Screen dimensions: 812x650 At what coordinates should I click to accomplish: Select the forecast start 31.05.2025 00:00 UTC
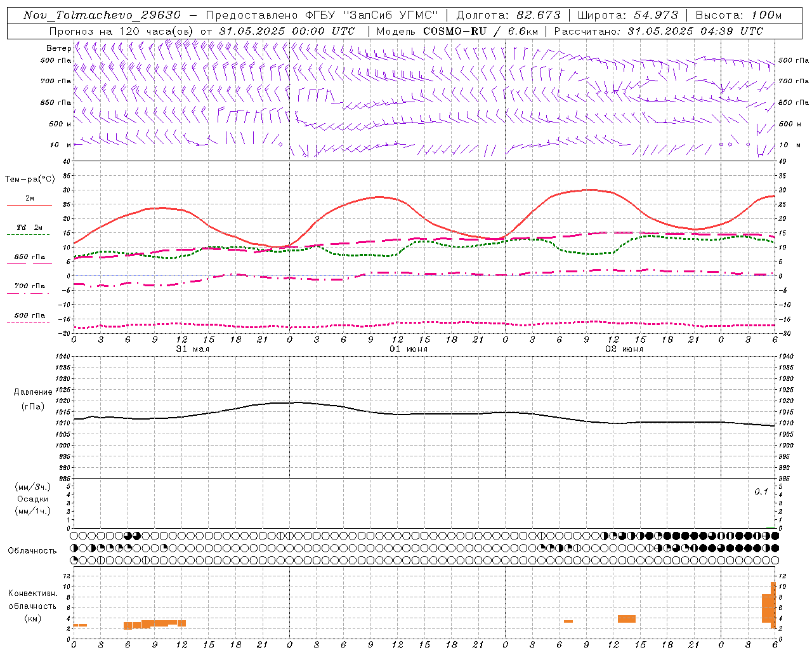point(287,31)
